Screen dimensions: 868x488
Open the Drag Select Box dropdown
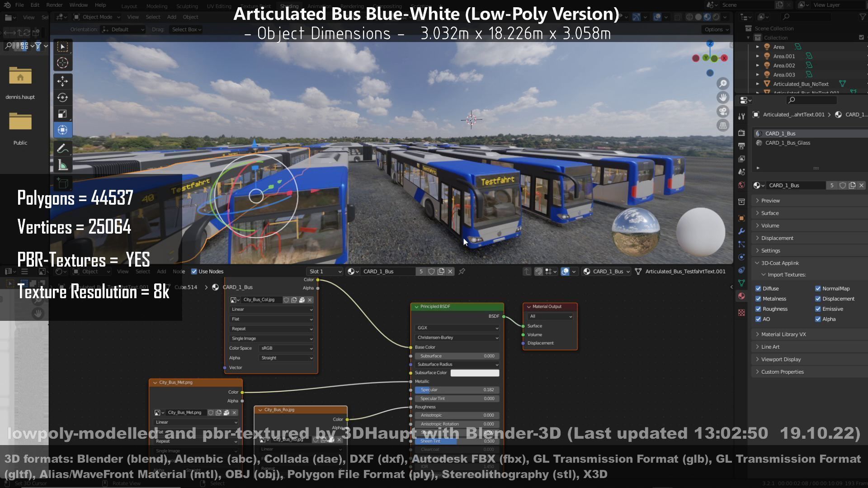coord(186,29)
